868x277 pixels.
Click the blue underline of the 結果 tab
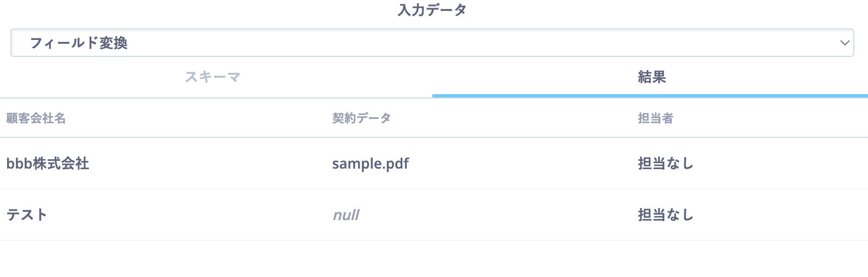(x=650, y=96)
